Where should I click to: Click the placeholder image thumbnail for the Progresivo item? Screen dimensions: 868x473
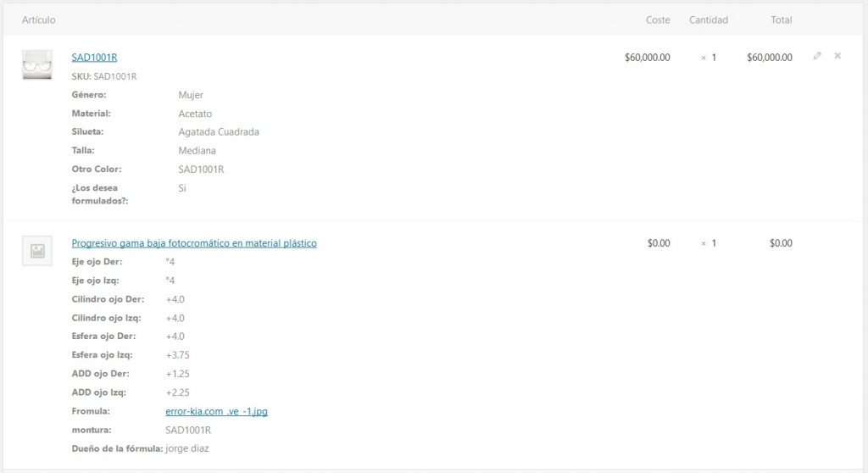coord(36,251)
